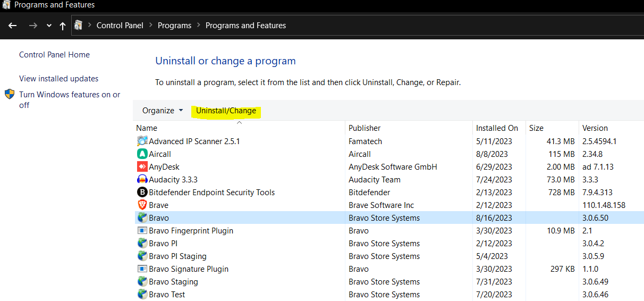The width and height of the screenshot is (644, 301).
Task: Click the Bravo PI globe icon
Action: coord(142,244)
